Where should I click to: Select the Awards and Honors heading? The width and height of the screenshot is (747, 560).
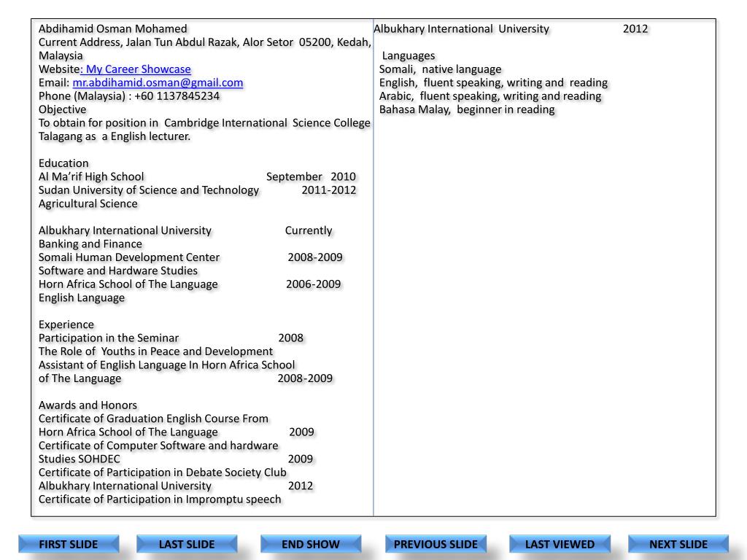point(88,405)
